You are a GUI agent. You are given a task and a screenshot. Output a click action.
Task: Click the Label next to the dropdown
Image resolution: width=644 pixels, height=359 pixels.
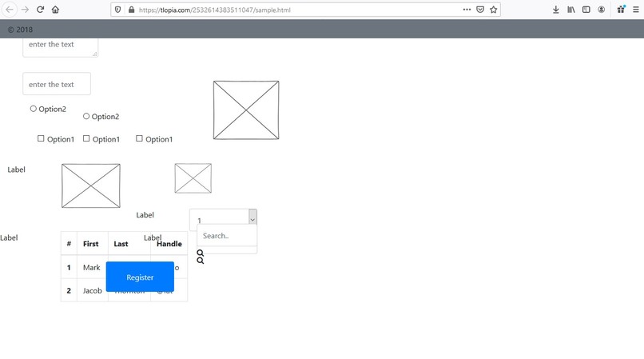point(145,215)
